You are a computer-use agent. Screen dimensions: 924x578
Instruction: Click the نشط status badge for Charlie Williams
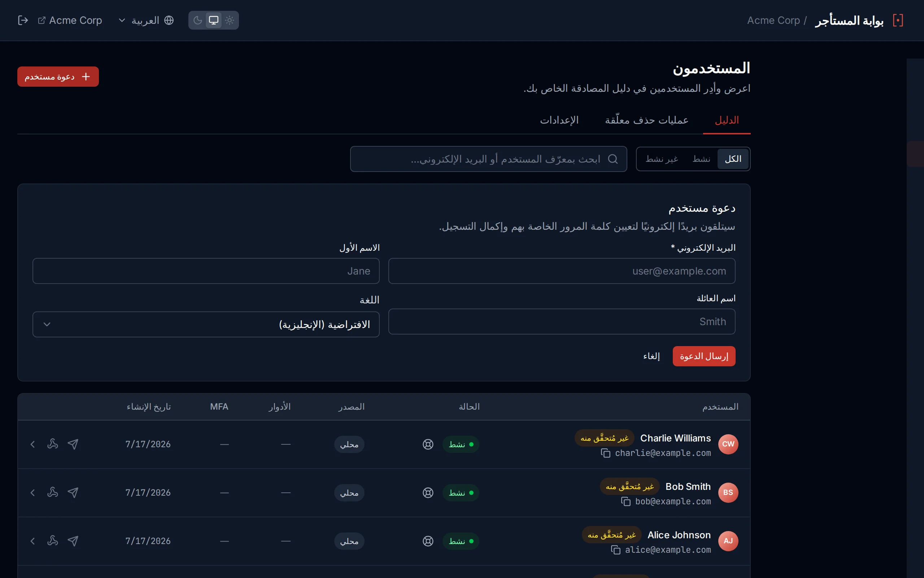coord(461,444)
